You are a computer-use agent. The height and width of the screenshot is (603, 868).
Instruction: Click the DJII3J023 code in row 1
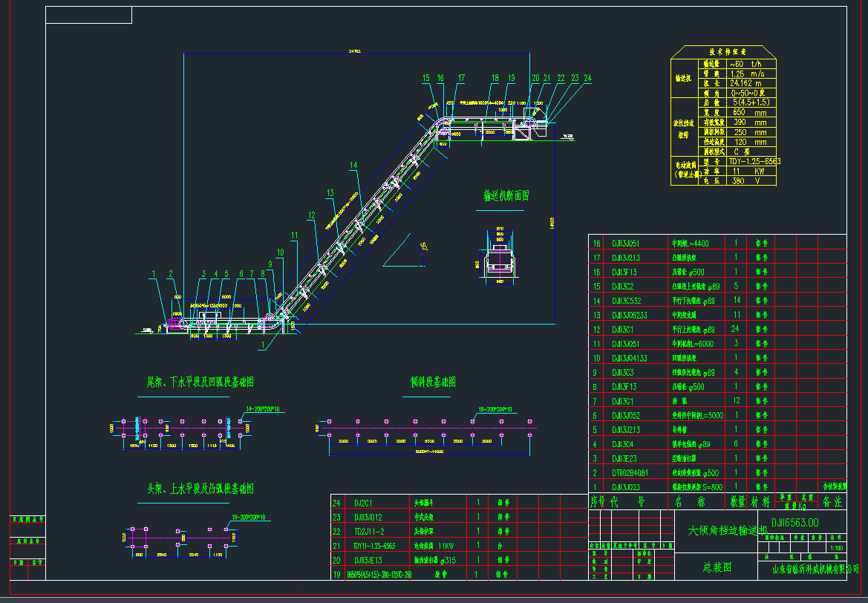click(625, 487)
